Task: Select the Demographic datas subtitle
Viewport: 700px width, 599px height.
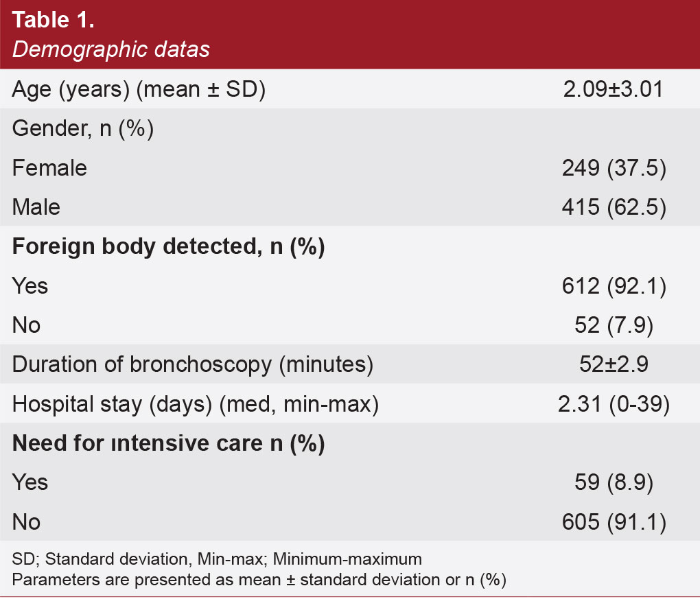Action: coord(110,49)
